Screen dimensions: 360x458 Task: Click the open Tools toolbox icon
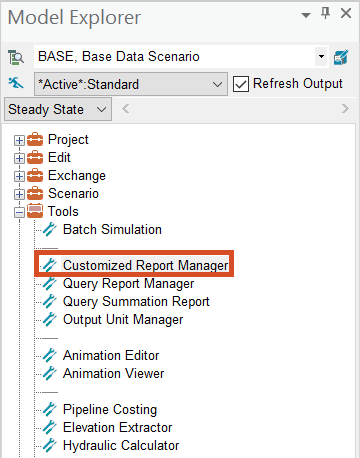coord(35,211)
